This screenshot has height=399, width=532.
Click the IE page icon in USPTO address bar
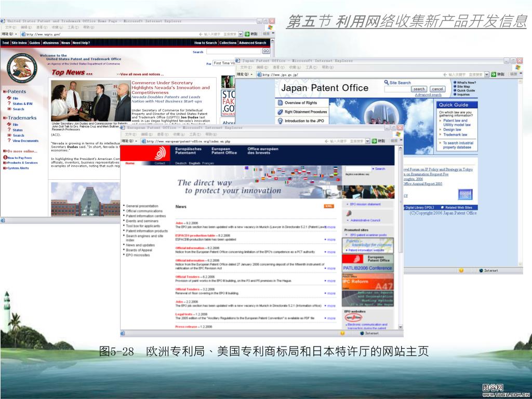point(23,34)
